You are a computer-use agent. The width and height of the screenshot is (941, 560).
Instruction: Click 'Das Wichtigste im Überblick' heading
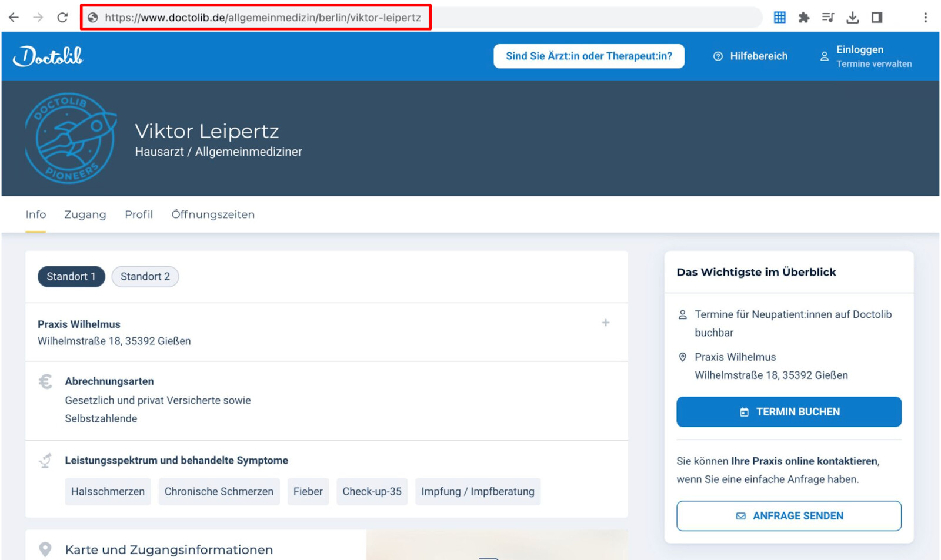756,272
